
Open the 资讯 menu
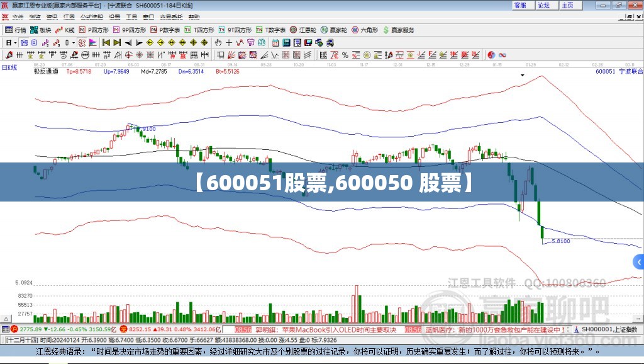[x=52, y=17]
